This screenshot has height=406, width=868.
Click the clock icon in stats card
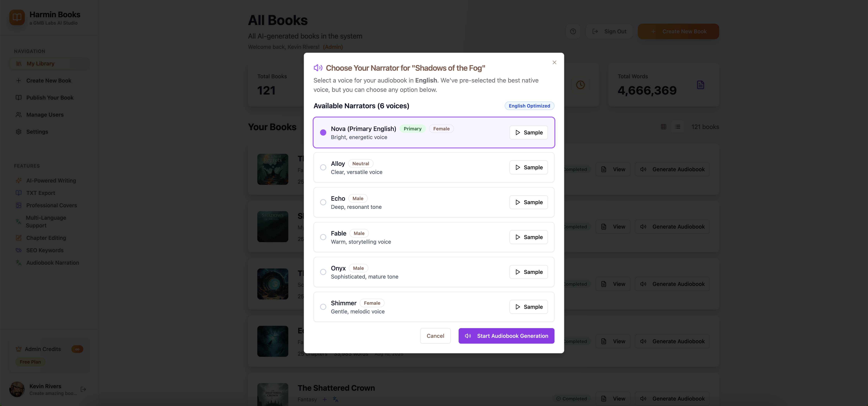pyautogui.click(x=580, y=85)
